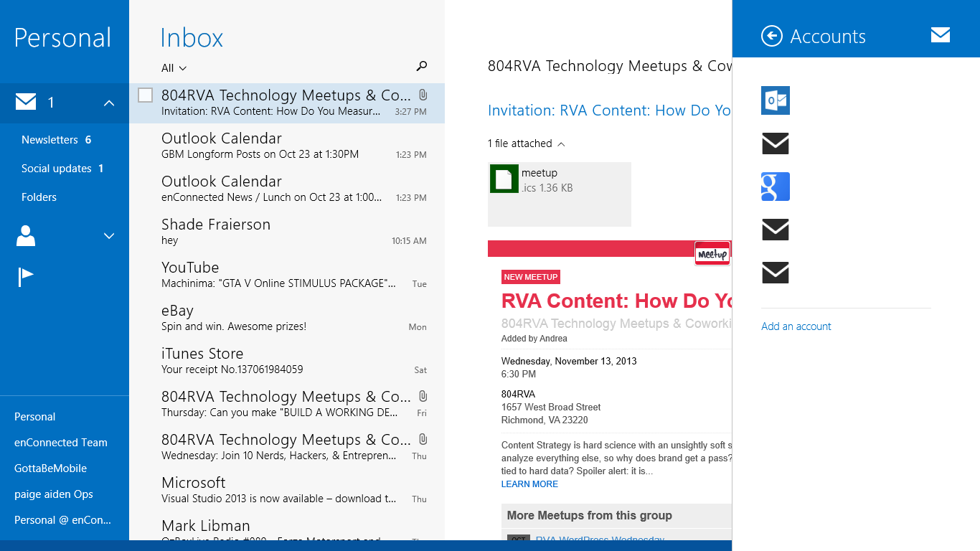Image resolution: width=980 pixels, height=551 pixels.
Task: Click the More Meetups from this group header
Action: (590, 515)
